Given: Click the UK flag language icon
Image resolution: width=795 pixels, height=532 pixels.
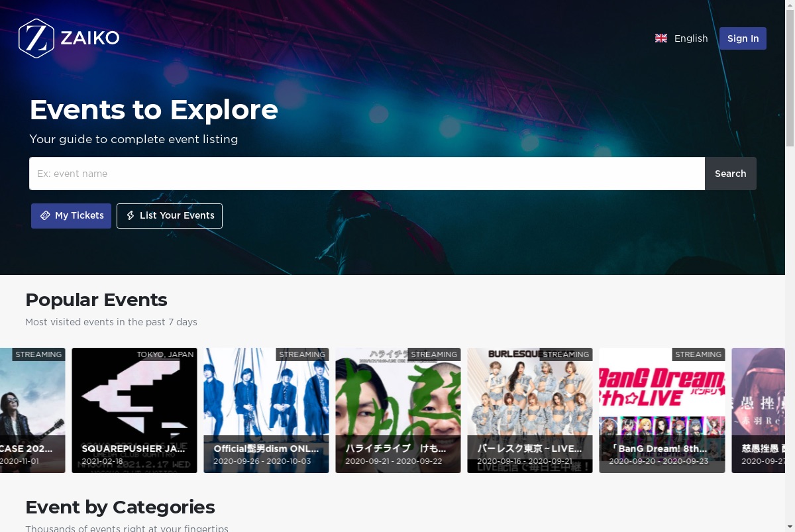Looking at the screenshot, I should pyautogui.click(x=661, y=38).
